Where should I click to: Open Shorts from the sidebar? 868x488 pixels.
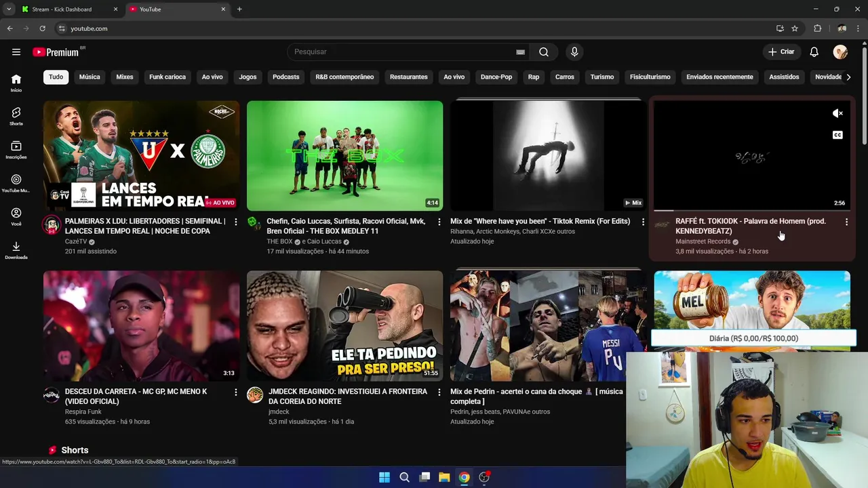pos(16,116)
